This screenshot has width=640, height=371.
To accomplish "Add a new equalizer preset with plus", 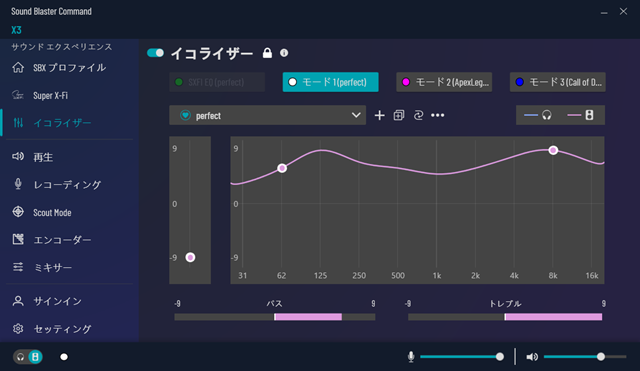I will (380, 116).
